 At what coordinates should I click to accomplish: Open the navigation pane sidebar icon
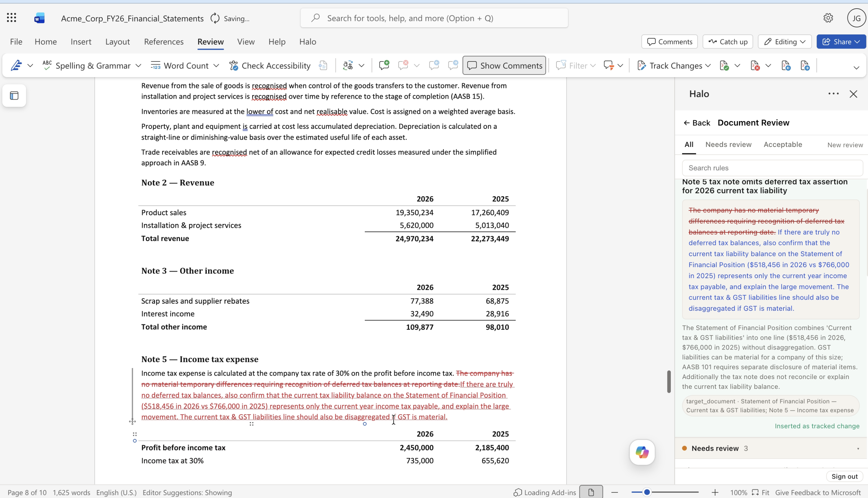click(x=14, y=96)
